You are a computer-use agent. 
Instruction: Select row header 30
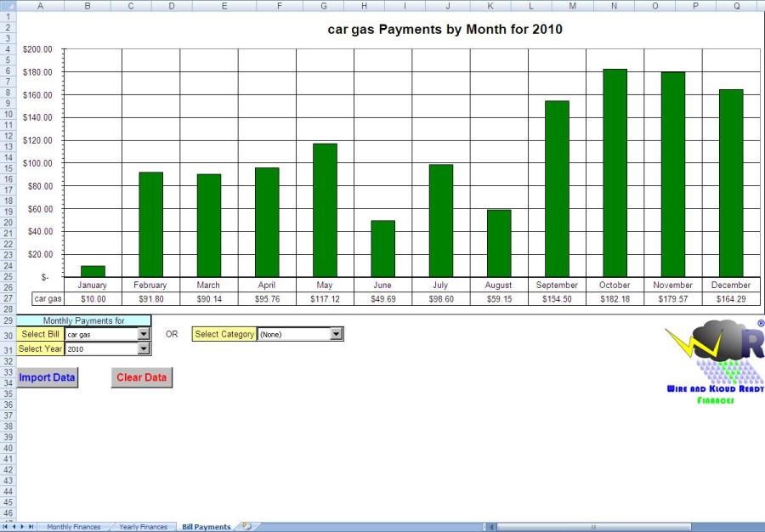[7, 335]
